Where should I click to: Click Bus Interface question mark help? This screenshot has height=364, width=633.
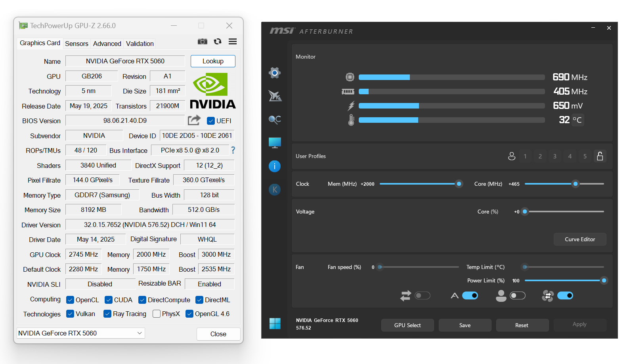click(x=233, y=150)
